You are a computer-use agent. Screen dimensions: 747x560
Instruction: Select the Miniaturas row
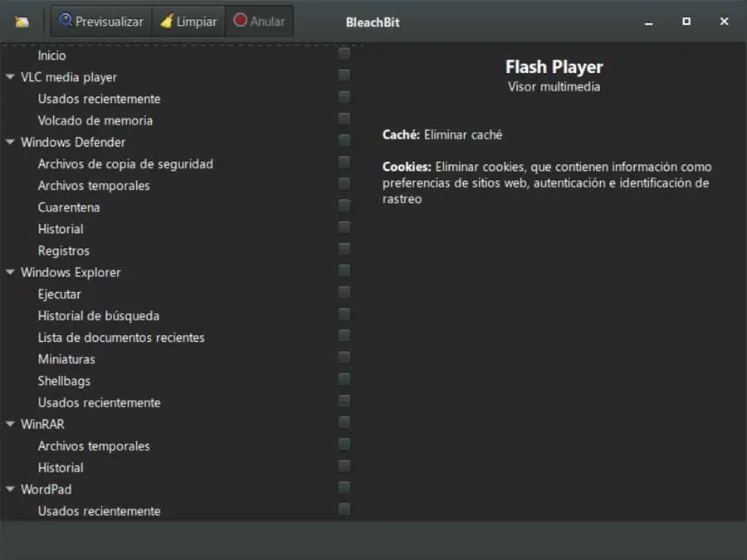coord(66,359)
